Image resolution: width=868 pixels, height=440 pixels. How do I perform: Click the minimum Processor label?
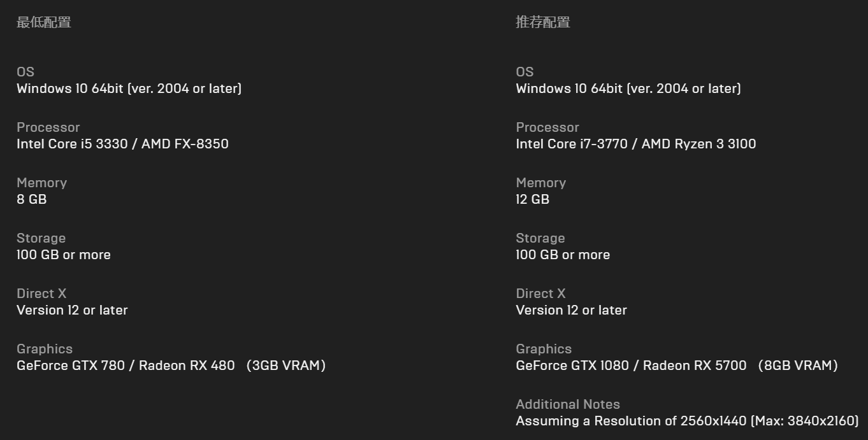click(x=48, y=127)
